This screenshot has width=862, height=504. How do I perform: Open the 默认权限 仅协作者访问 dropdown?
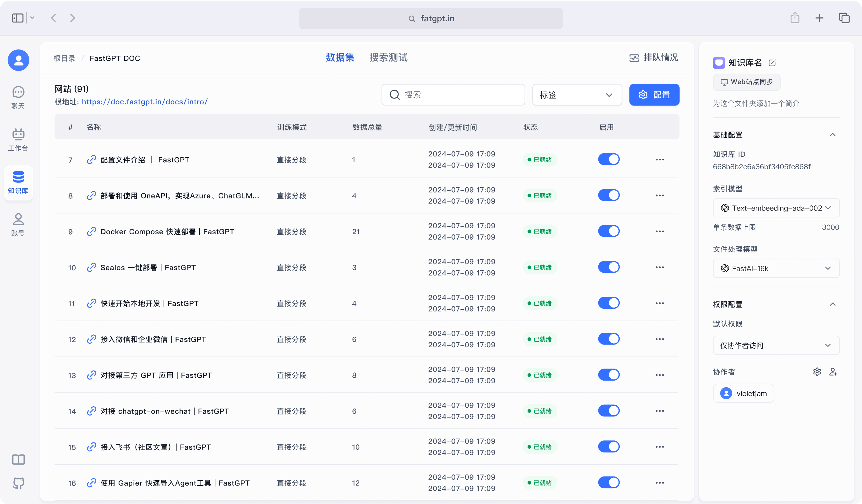(776, 345)
